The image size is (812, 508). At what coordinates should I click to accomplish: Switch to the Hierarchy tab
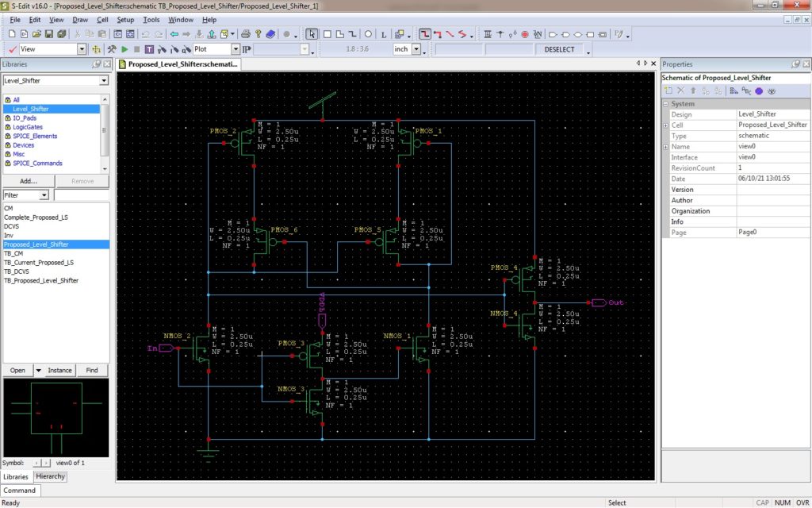(x=50, y=476)
